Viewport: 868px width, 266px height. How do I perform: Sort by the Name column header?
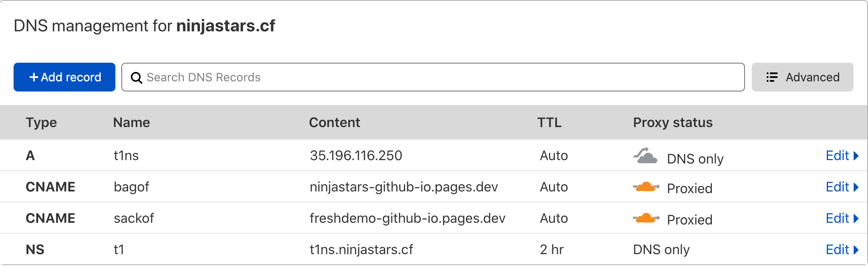click(132, 122)
